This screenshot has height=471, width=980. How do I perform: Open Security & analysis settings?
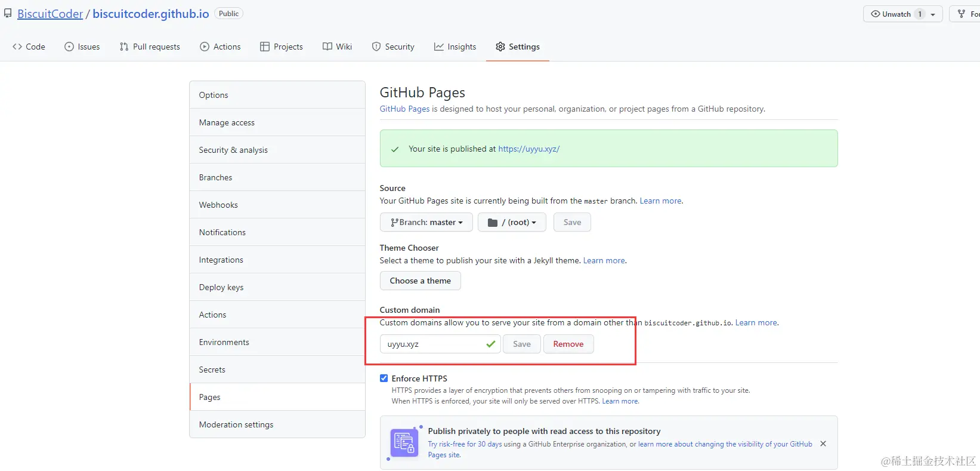click(x=277, y=150)
